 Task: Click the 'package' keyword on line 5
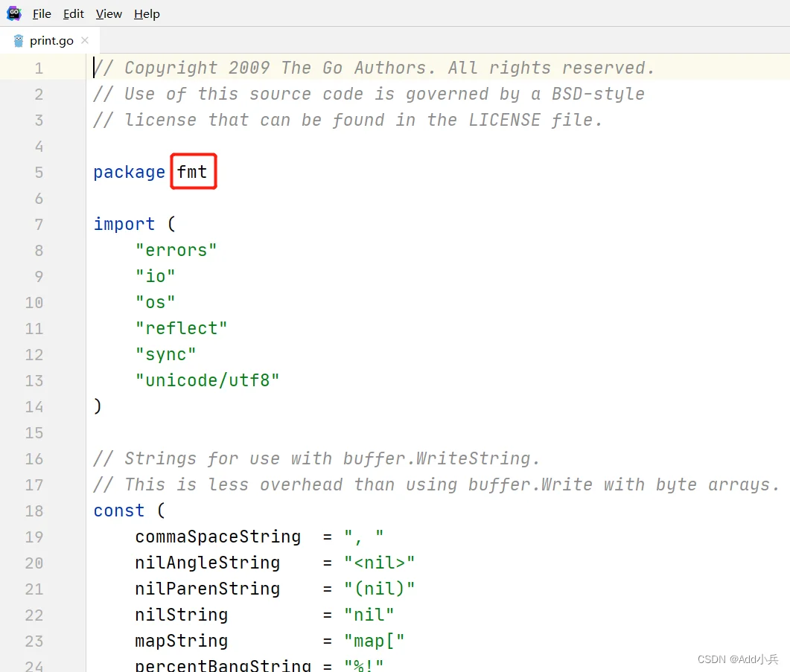[130, 173]
